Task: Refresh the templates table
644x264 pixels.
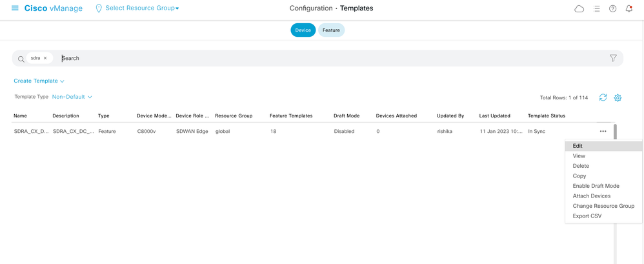Action: click(603, 97)
